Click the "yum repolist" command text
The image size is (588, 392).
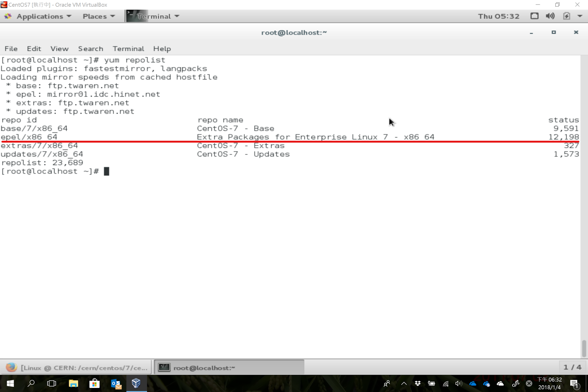pos(135,60)
